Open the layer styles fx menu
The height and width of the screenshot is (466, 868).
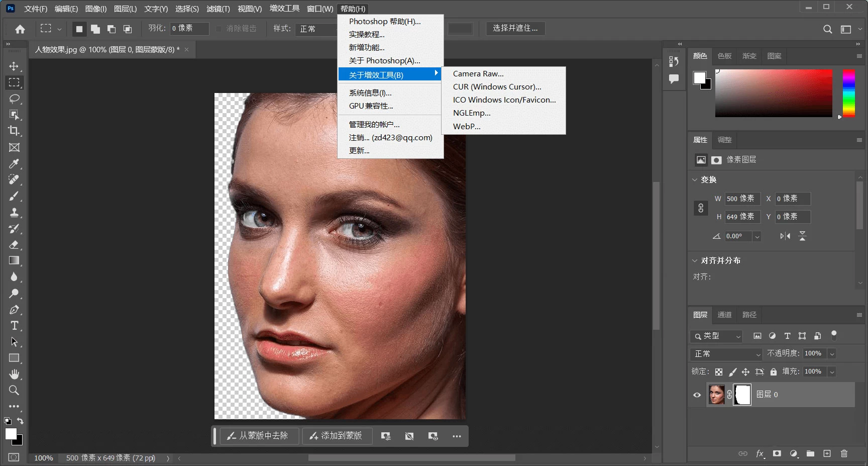[760, 453]
